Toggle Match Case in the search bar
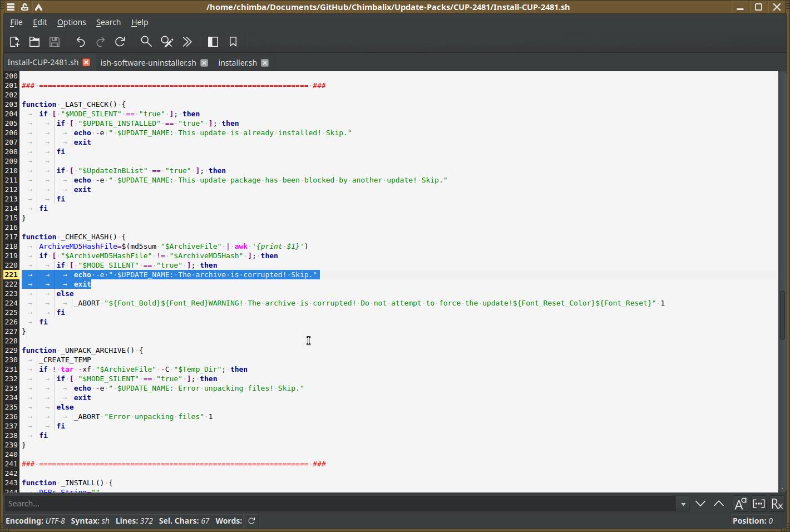Screen dimensions: 790x532 tap(740, 504)
